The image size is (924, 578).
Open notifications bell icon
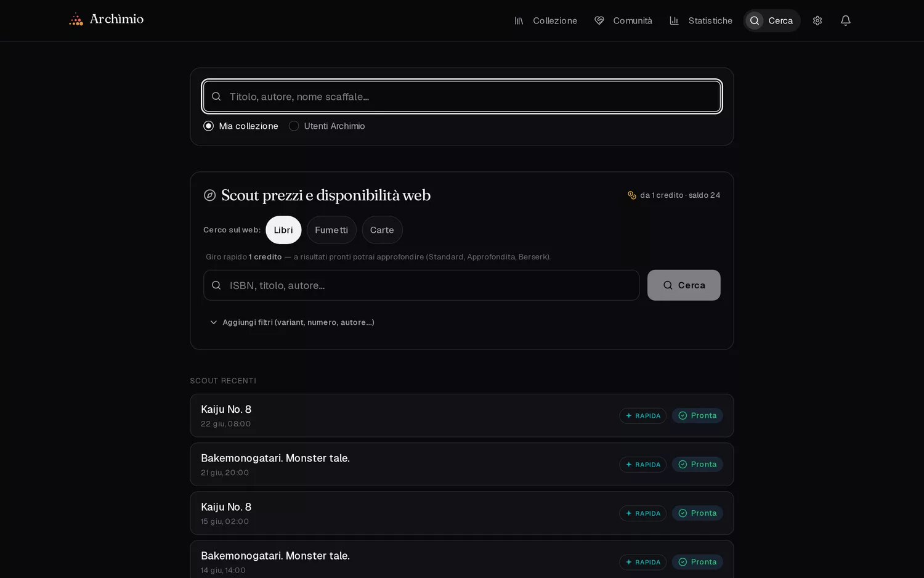(x=846, y=20)
